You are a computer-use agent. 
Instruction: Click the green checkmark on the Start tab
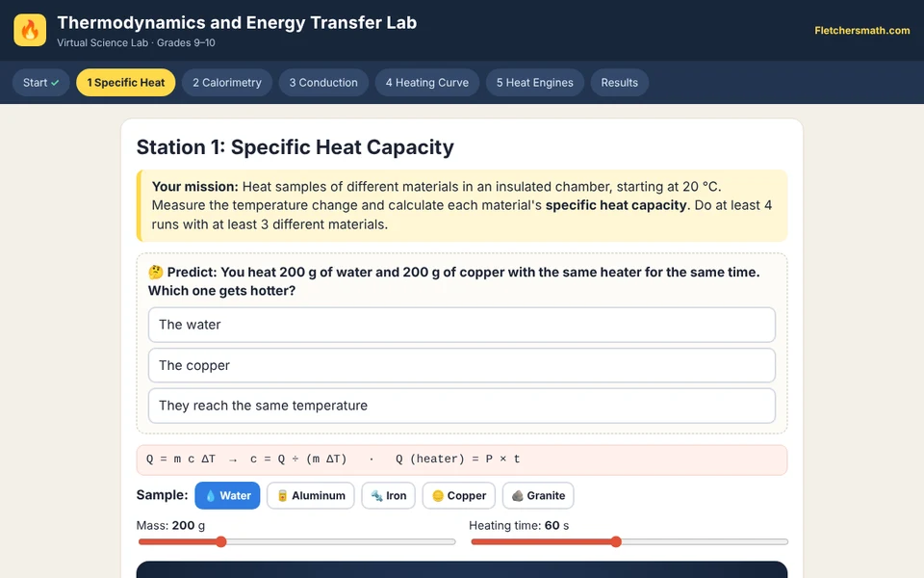click(55, 83)
